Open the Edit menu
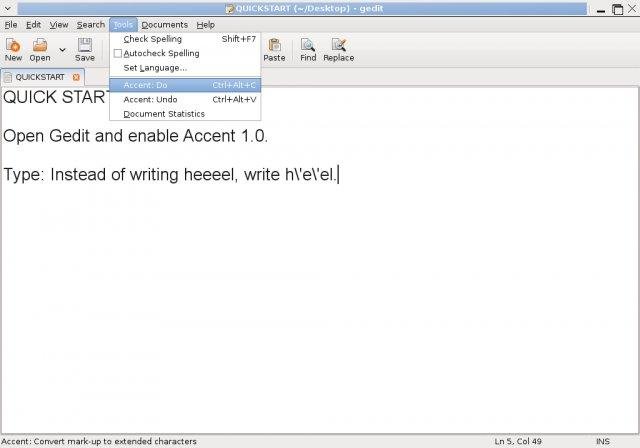This screenshot has height=448, width=640. (x=33, y=25)
